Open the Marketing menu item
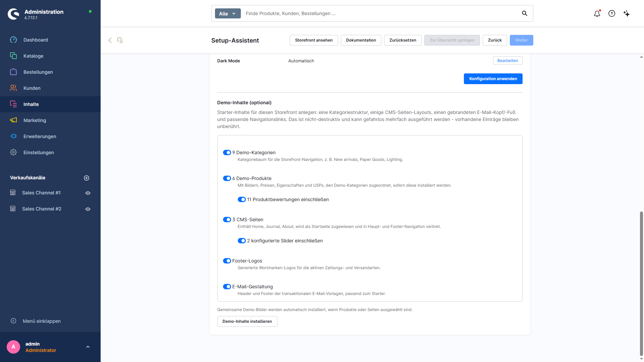The height and width of the screenshot is (362, 644). pos(50,120)
